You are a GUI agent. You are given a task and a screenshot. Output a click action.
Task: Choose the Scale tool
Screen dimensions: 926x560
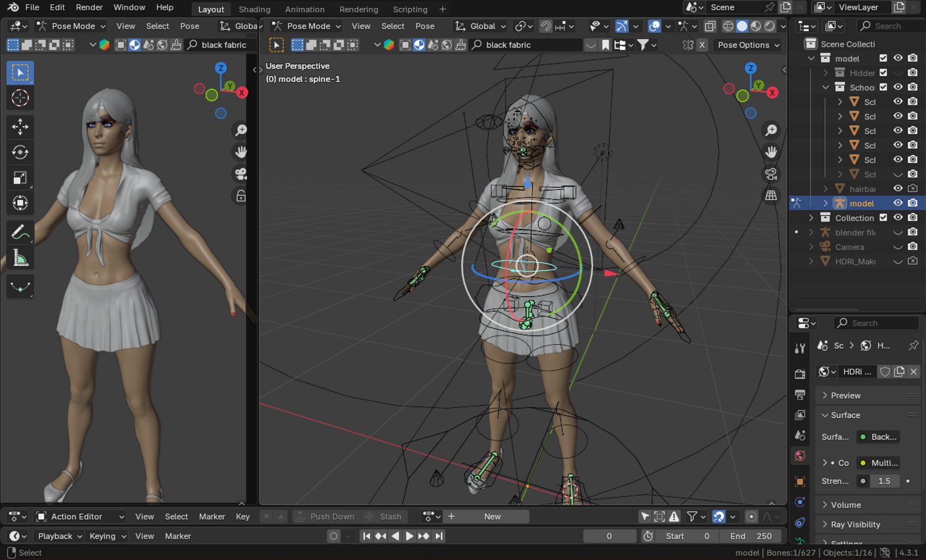click(x=20, y=178)
